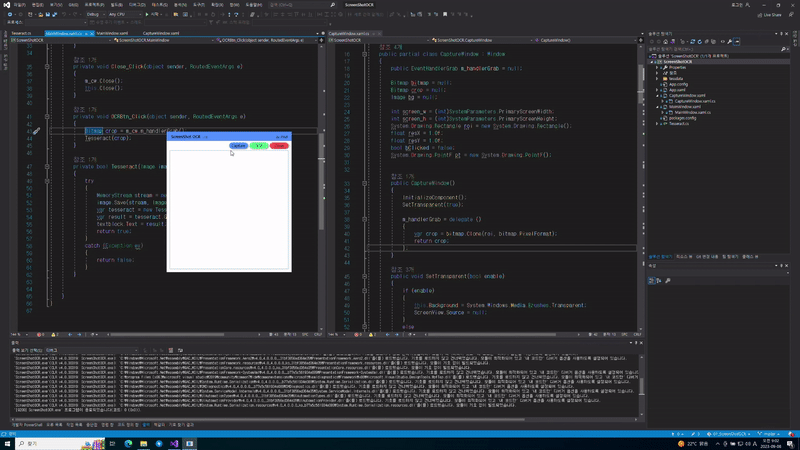Select packages.config in Solution Explorer
Viewport: 800px width, 450px height.
[x=685, y=119]
